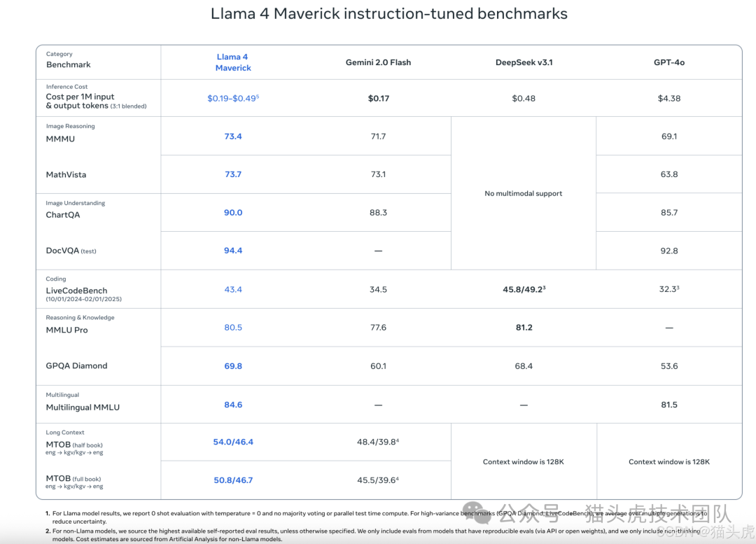Click the 'GPQA Diamond' benchmark label
The image size is (756, 544).
click(77, 365)
